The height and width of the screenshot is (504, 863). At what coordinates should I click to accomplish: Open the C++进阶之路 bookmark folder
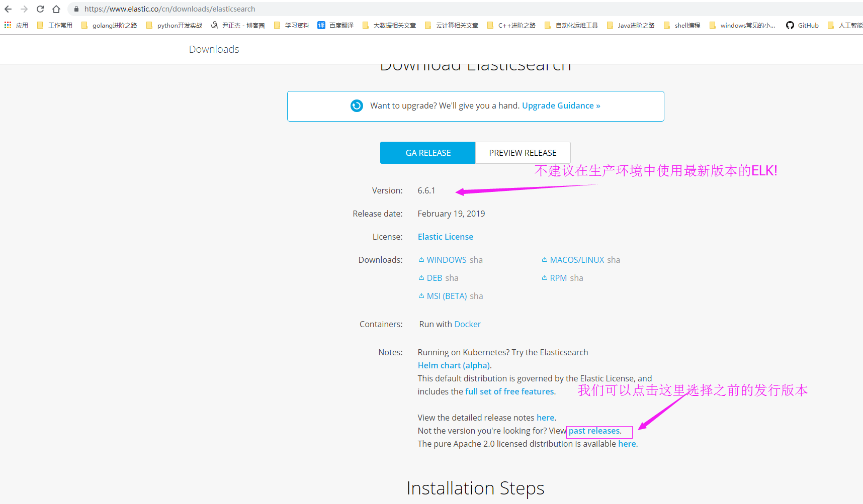pyautogui.click(x=511, y=25)
